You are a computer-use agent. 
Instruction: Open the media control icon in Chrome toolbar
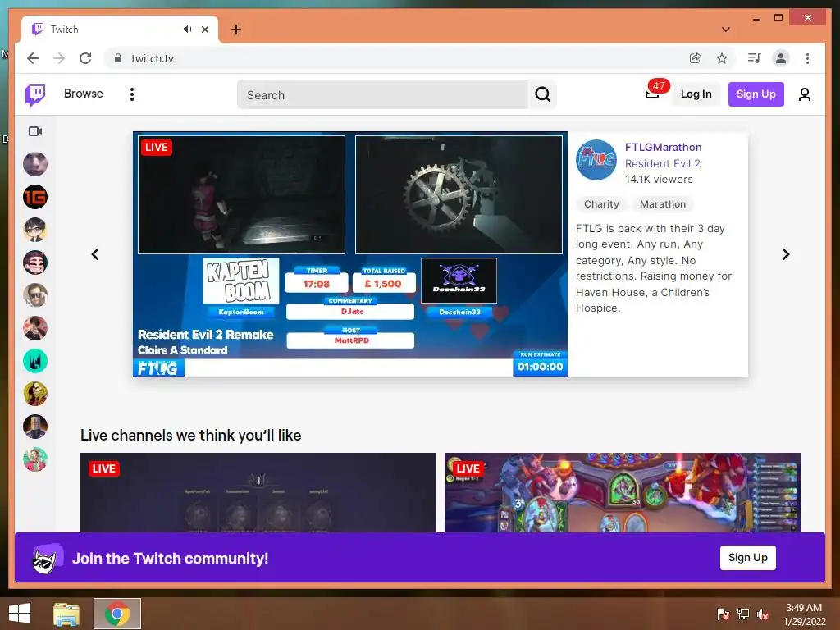(755, 58)
